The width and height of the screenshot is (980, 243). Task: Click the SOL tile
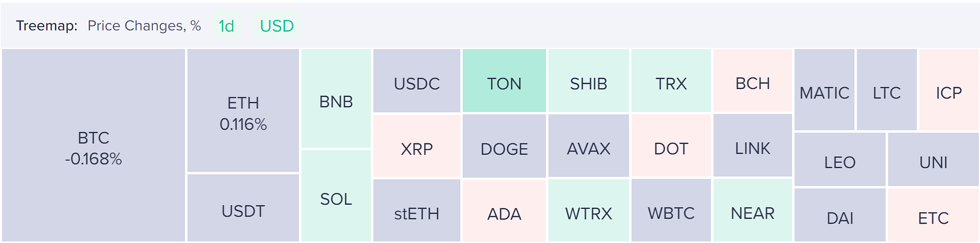point(336,196)
